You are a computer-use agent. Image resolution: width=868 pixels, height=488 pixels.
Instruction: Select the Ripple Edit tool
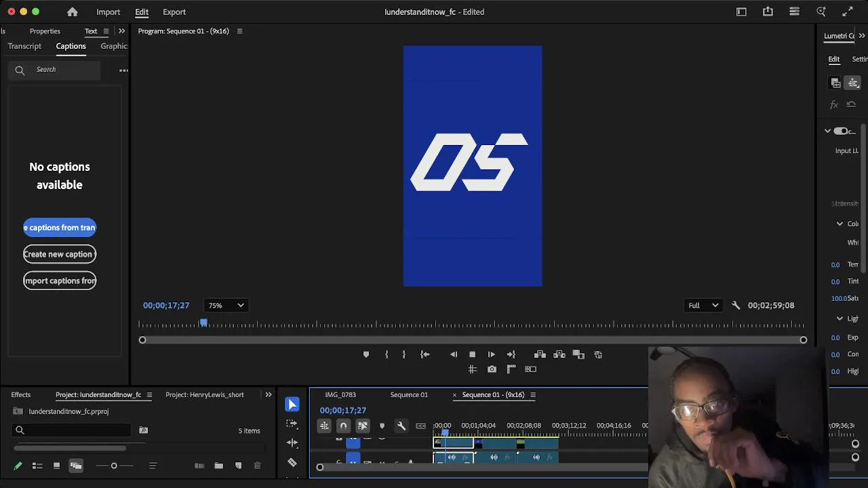coord(292,443)
